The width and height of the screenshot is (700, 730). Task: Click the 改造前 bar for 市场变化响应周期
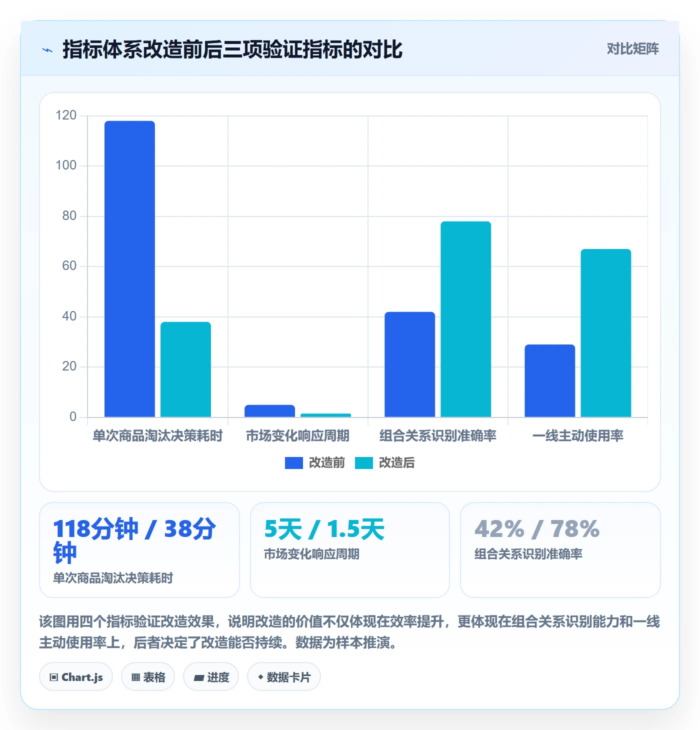click(269, 411)
